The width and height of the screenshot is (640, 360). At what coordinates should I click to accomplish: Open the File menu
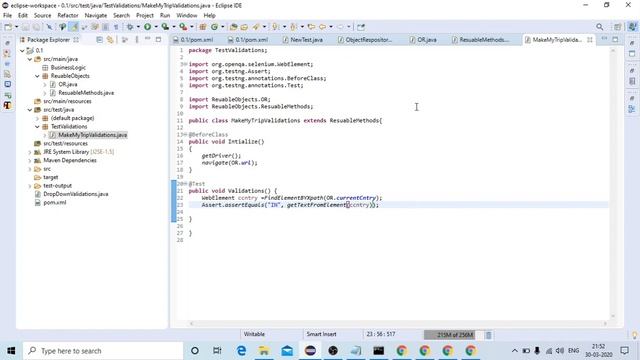tap(7, 16)
